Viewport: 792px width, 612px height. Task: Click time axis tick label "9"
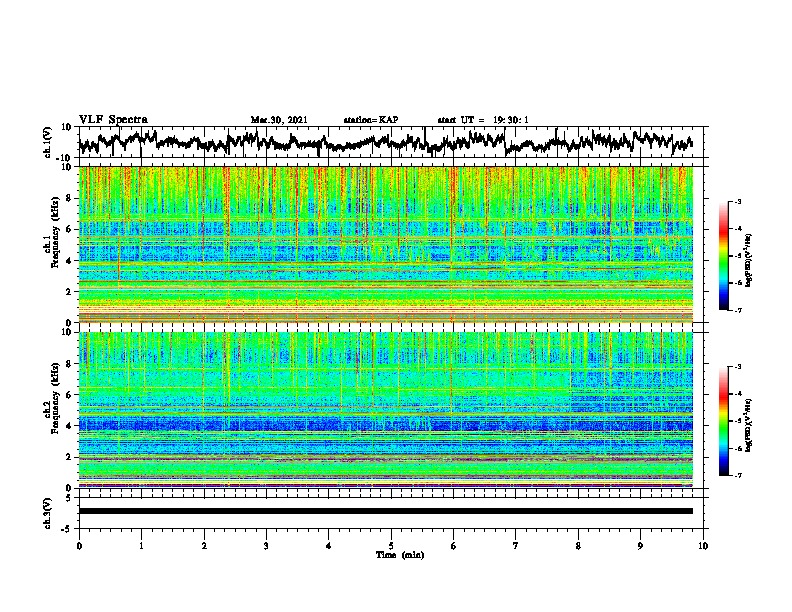[x=640, y=546]
